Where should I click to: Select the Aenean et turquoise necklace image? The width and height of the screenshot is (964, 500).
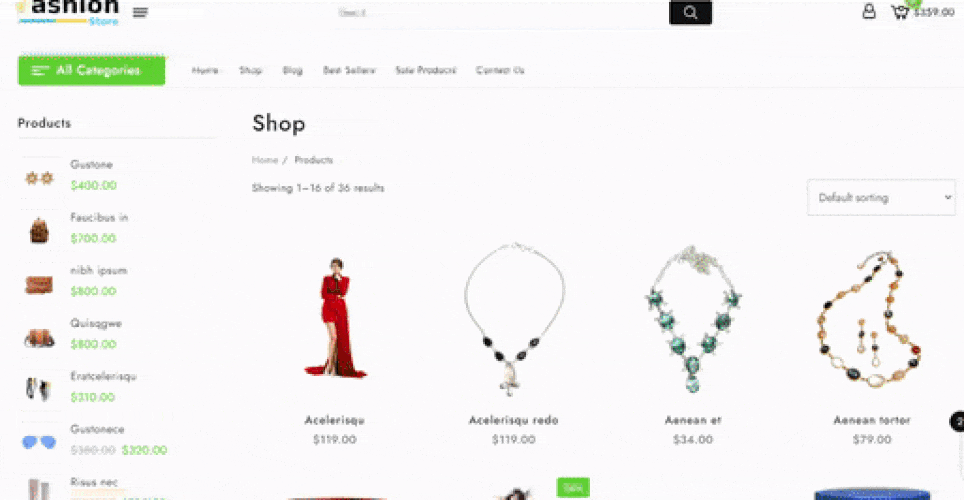[693, 318]
